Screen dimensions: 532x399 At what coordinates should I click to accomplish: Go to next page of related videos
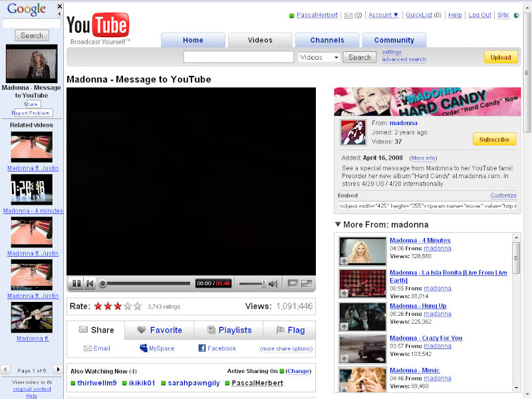58,369
